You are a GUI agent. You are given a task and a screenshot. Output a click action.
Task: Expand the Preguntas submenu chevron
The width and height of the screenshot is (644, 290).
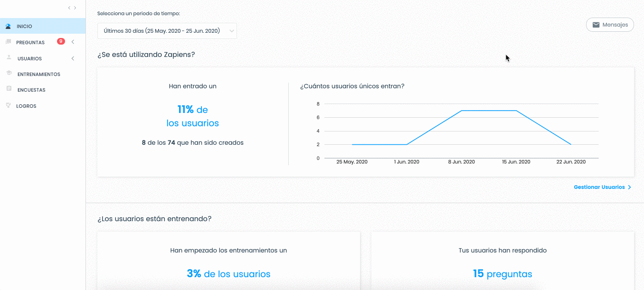[73, 42]
